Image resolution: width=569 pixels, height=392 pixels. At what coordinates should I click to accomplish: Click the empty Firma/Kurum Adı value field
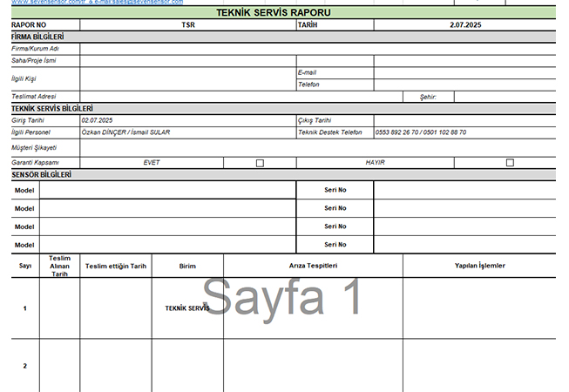pyautogui.click(x=318, y=49)
